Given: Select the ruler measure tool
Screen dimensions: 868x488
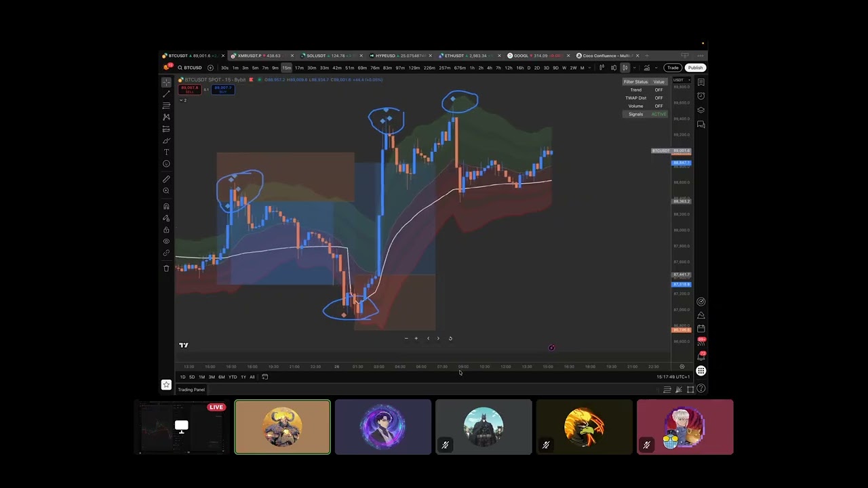Looking at the screenshot, I should (x=166, y=179).
